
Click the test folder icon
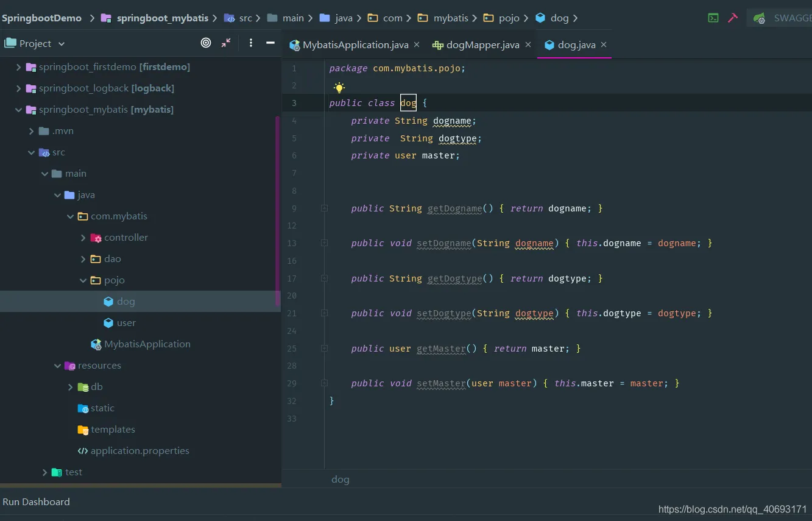tap(57, 472)
